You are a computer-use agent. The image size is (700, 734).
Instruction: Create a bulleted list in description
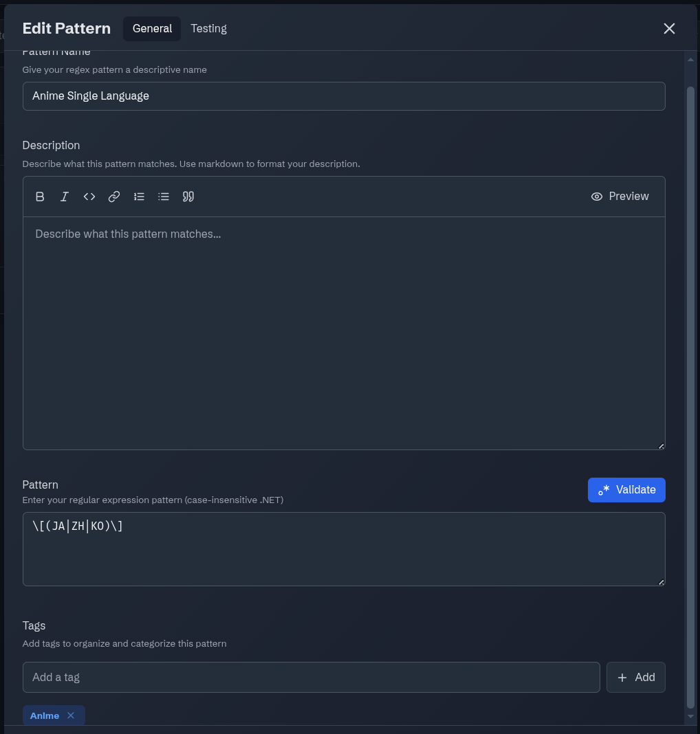(x=164, y=197)
